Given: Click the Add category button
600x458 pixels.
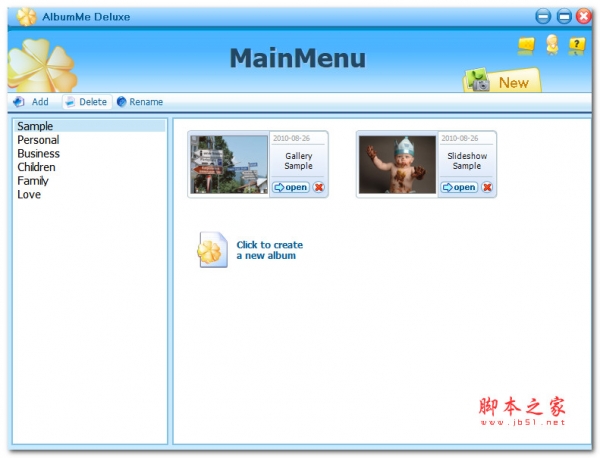Looking at the screenshot, I should coord(31,102).
